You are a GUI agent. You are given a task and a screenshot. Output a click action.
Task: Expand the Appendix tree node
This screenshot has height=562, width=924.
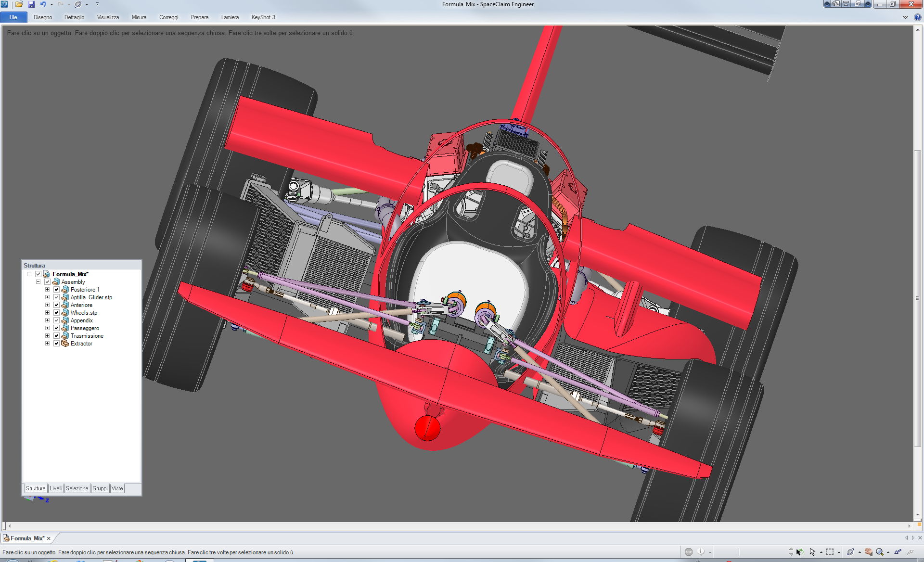[47, 320]
